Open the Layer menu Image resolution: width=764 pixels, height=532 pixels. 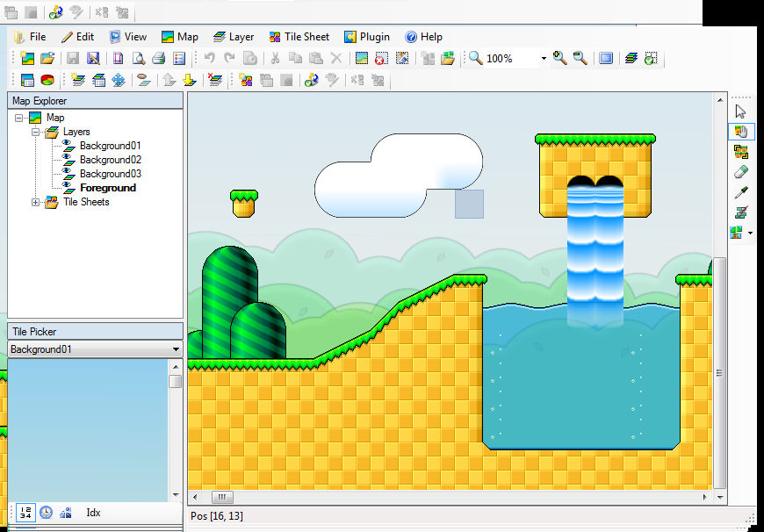[x=234, y=37]
